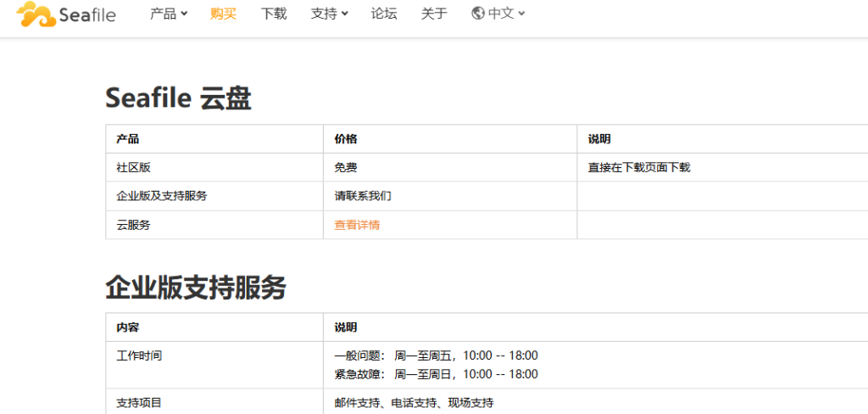Click the 请联系我们 cell
Image resolution: width=868 pixels, height=414 pixels.
[450, 196]
